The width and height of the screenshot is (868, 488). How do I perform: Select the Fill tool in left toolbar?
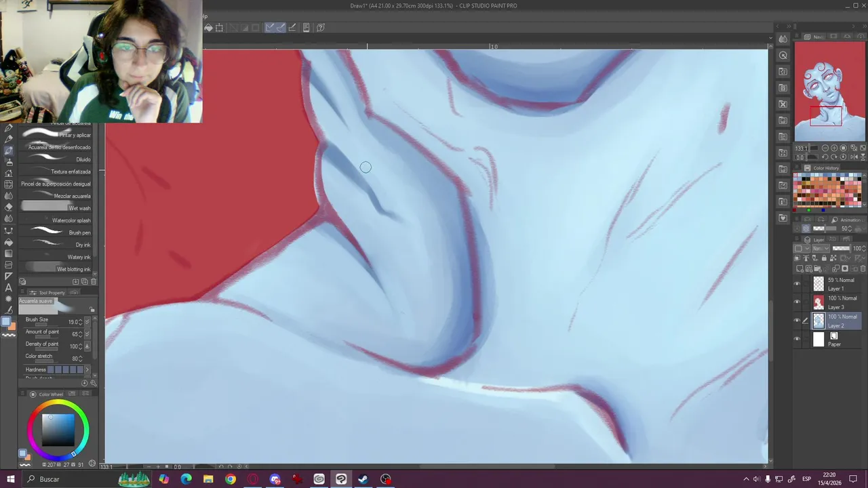coord(9,242)
